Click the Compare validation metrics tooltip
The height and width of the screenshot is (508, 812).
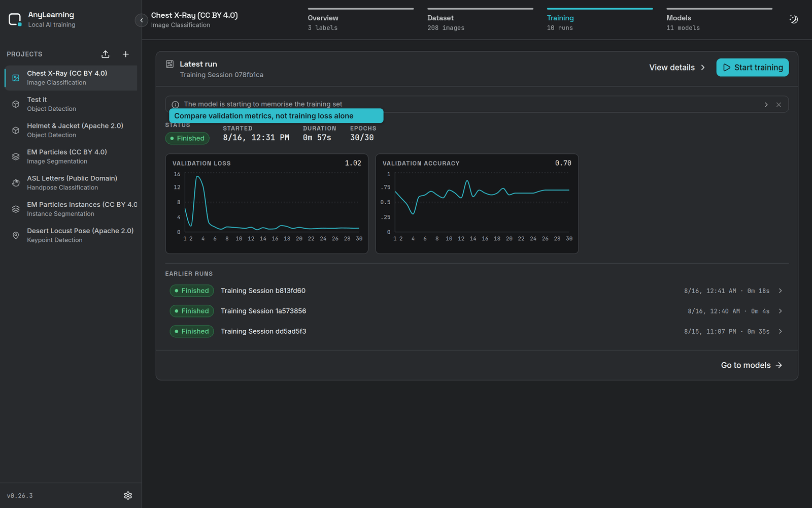tap(276, 116)
